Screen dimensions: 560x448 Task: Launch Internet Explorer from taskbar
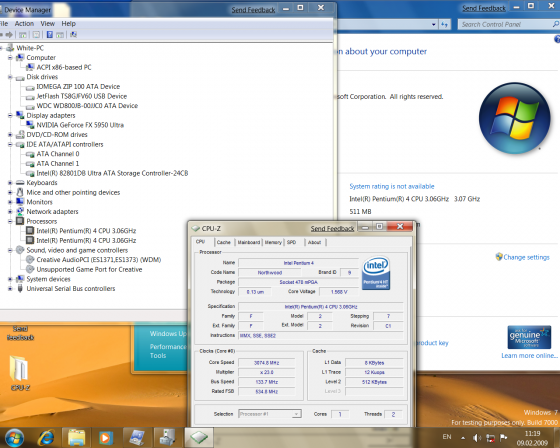point(46,438)
